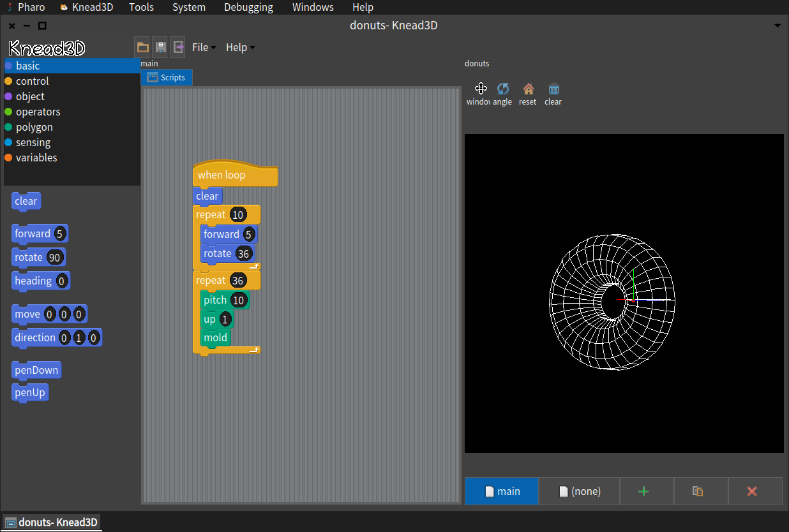
Task: Select the control block category
Action: (x=72, y=81)
